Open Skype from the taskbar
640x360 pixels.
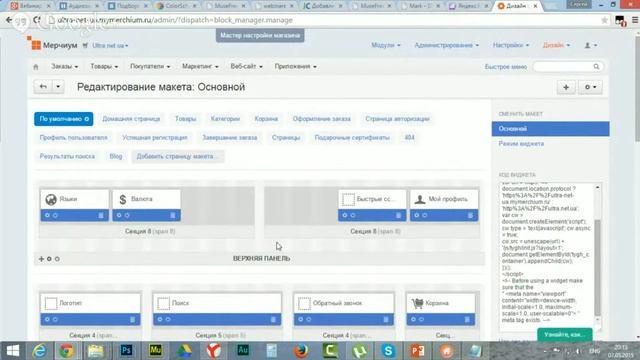click(x=388, y=350)
